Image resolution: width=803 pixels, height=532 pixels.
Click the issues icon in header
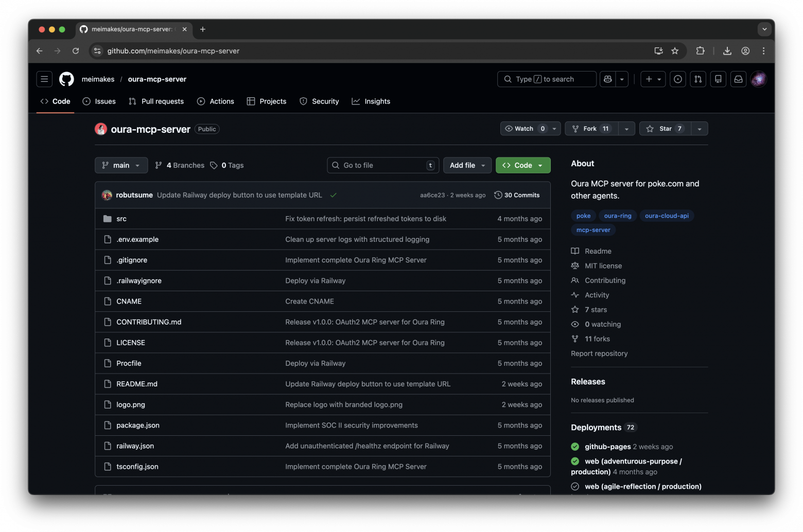tap(678, 79)
